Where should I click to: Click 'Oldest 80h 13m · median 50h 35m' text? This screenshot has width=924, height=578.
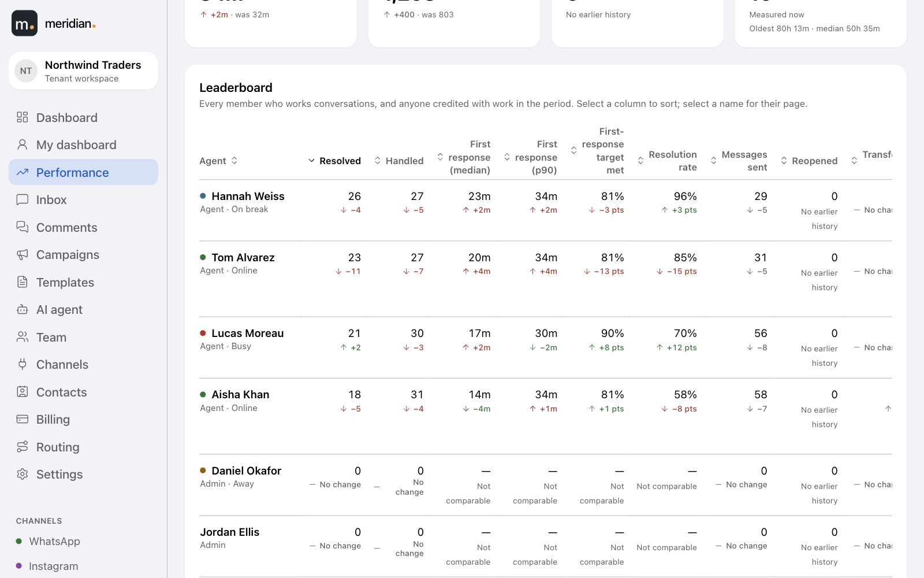[x=814, y=28]
